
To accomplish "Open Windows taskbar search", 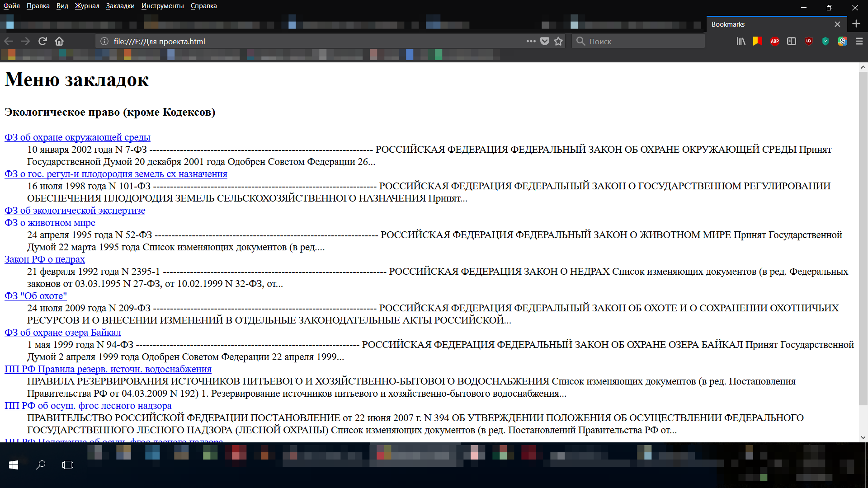I will pyautogui.click(x=41, y=465).
